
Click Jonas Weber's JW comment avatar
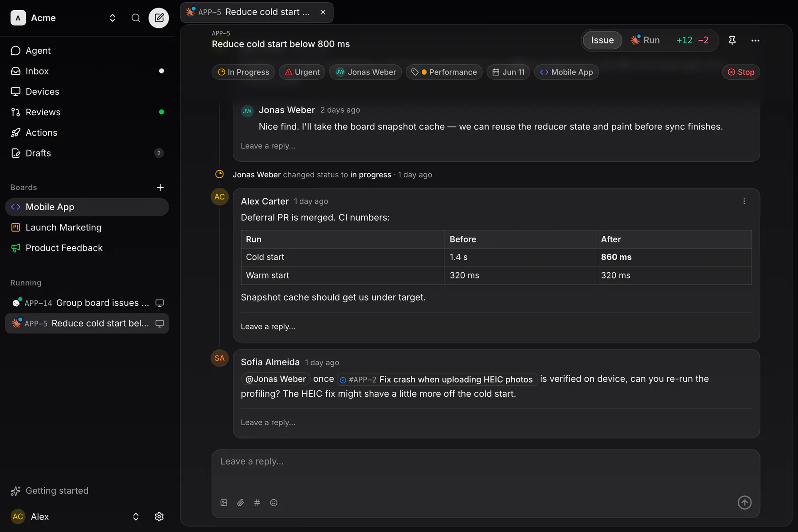(x=247, y=111)
